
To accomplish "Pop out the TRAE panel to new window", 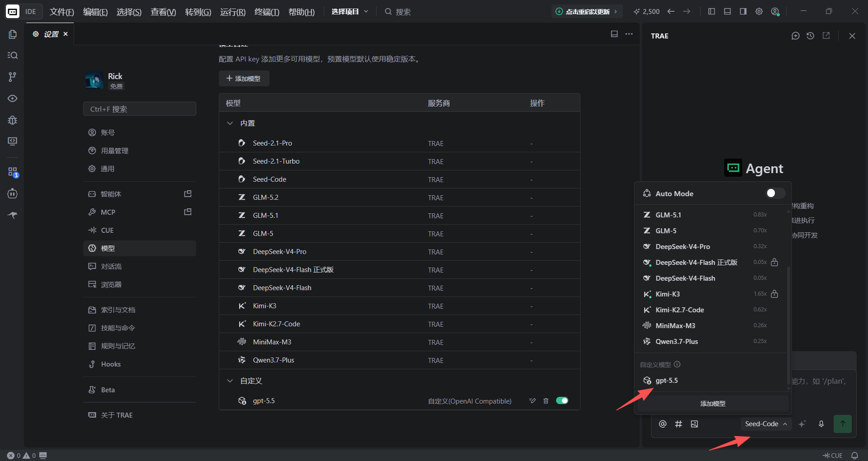I will [x=826, y=36].
